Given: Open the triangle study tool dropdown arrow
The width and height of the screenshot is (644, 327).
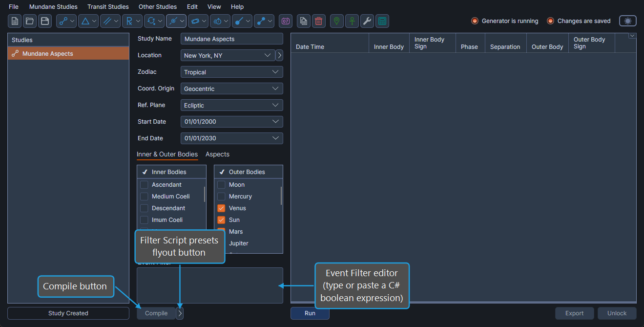Looking at the screenshot, I should click(95, 21).
